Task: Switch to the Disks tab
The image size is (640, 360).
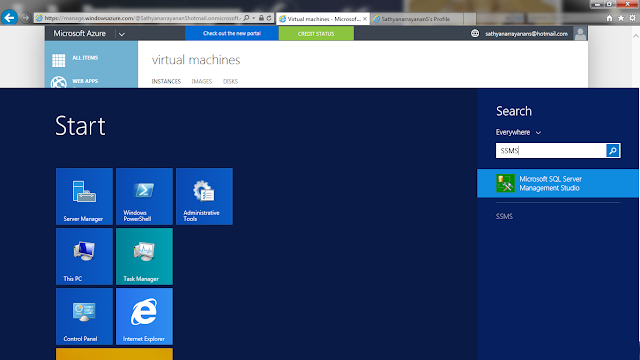Action: pyautogui.click(x=230, y=82)
